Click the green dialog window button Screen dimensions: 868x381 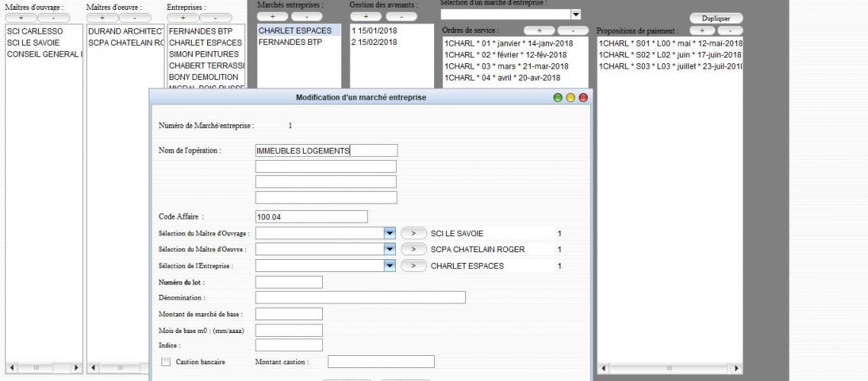558,98
